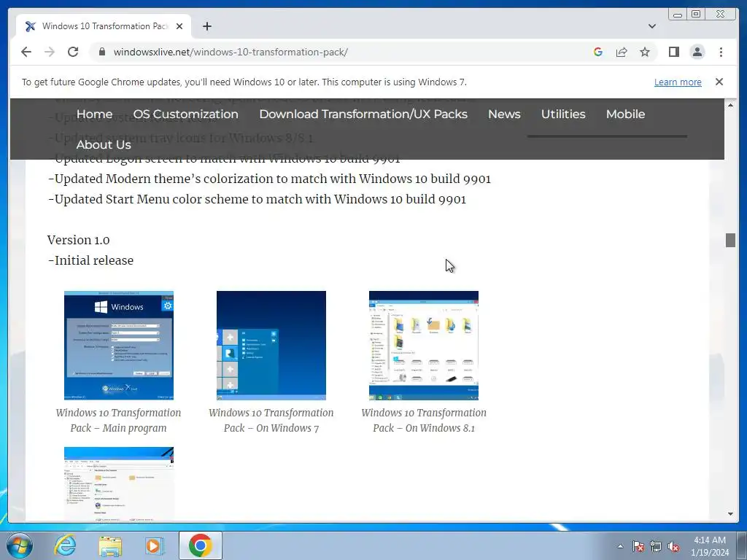The image size is (747, 560).
Task: Click '-Initial release' text
Action: (90, 260)
